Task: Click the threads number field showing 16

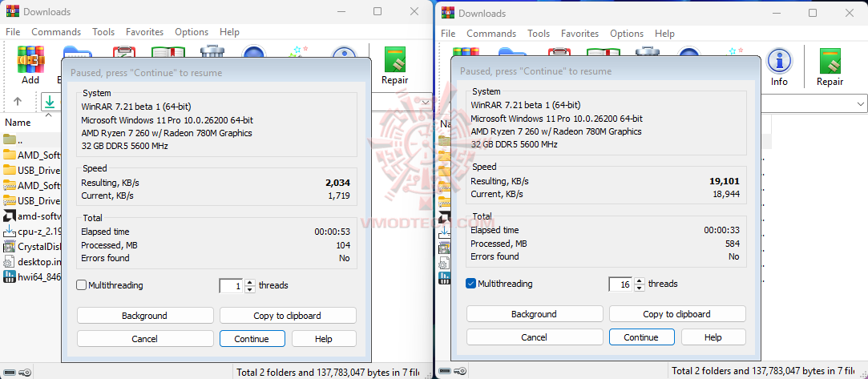Action: (622, 284)
